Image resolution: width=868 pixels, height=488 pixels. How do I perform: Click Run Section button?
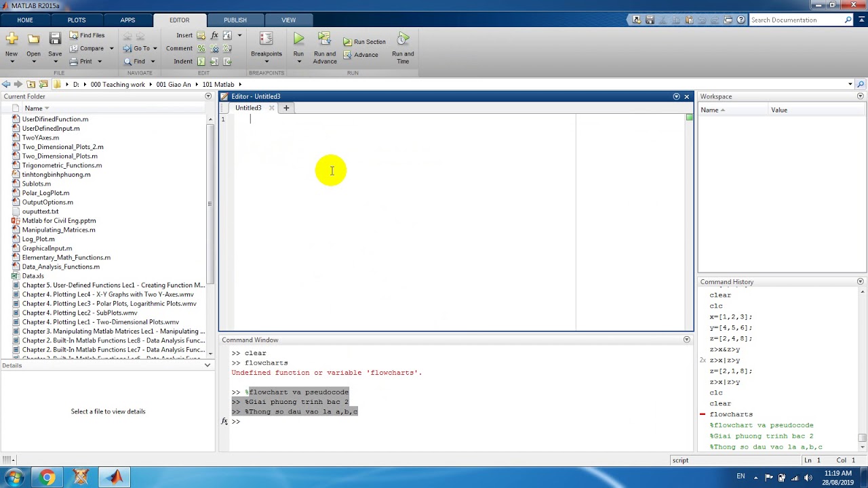(364, 42)
